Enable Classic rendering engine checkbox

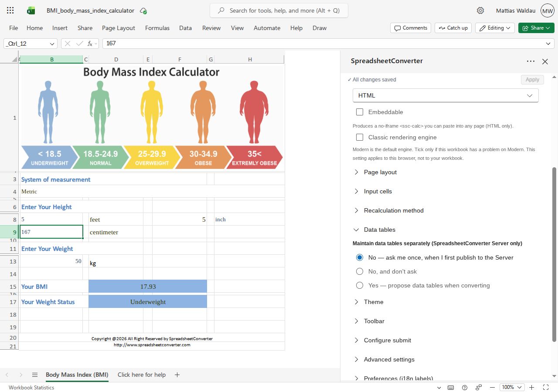[x=360, y=137]
